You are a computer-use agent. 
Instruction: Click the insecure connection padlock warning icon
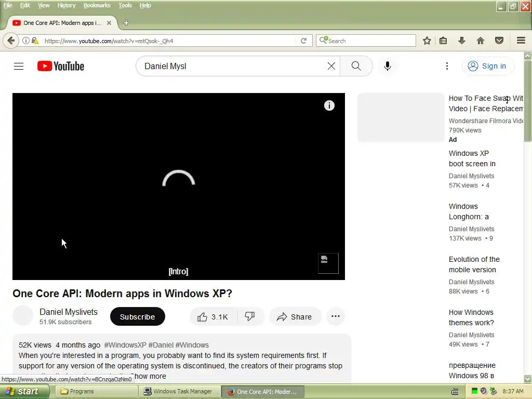[x=35, y=41]
